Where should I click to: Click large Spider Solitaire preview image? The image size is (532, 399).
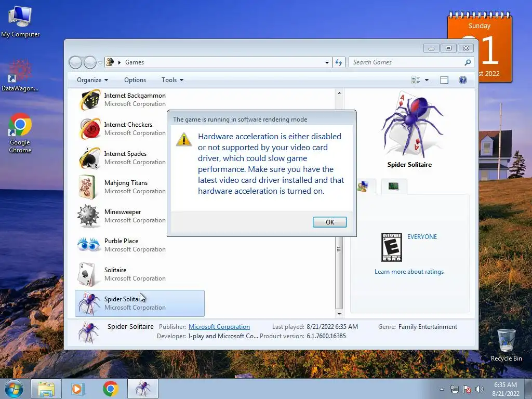coord(412,125)
